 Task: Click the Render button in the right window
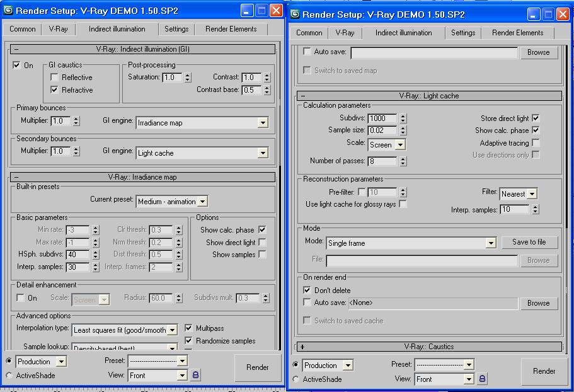tap(544, 371)
